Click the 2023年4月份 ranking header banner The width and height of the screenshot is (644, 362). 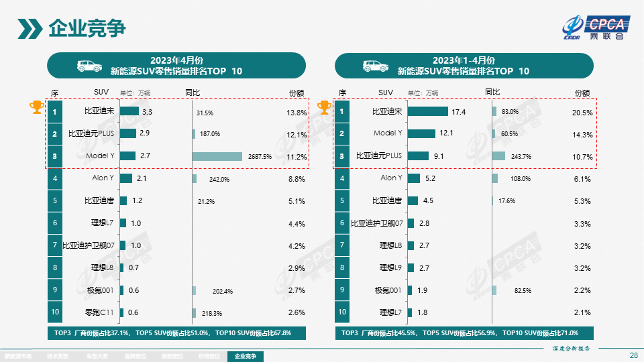[x=176, y=66]
